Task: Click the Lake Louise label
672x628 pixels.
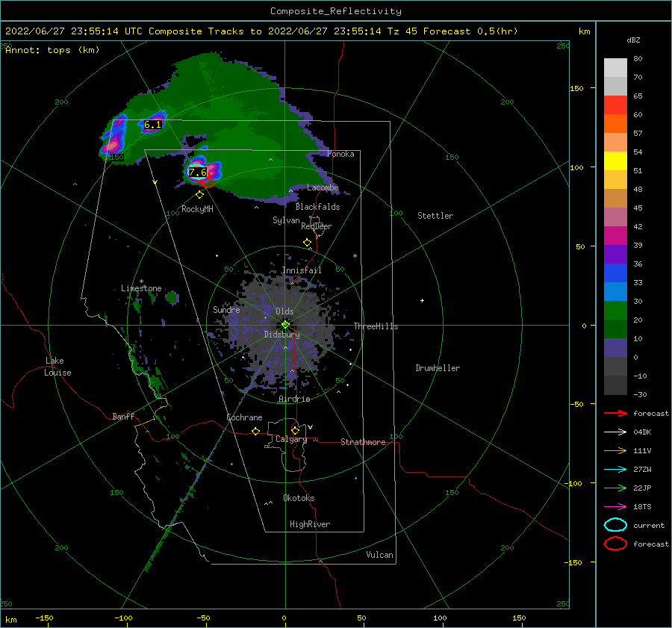Action: point(57,367)
